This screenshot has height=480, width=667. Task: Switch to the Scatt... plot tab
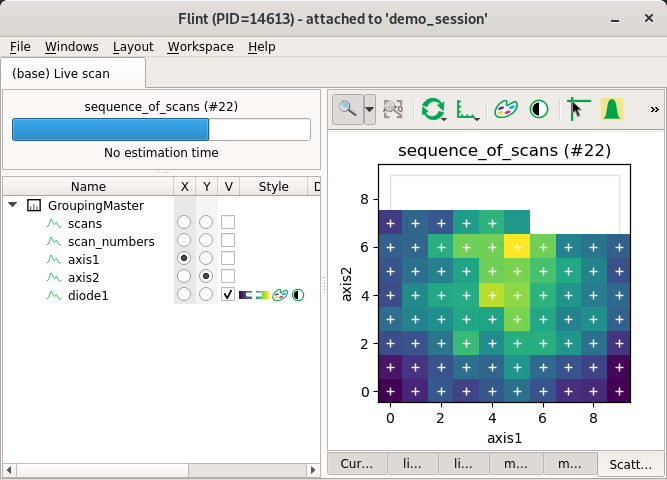[x=630, y=464]
